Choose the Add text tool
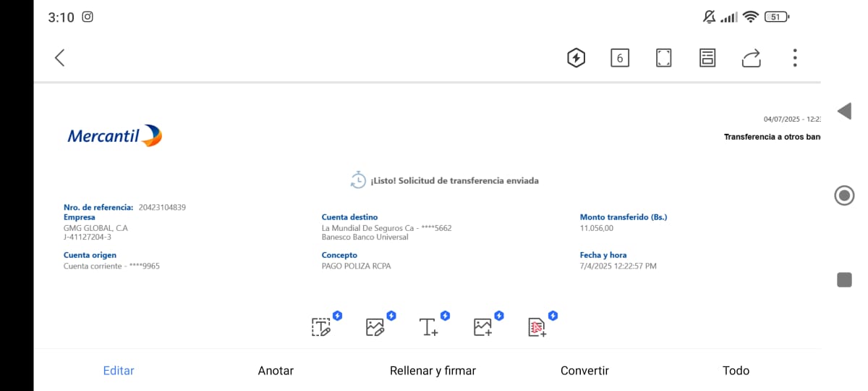 tap(429, 327)
